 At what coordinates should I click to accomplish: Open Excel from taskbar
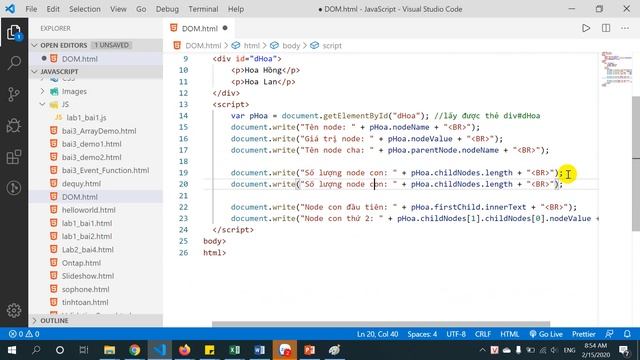pyautogui.click(x=234, y=350)
